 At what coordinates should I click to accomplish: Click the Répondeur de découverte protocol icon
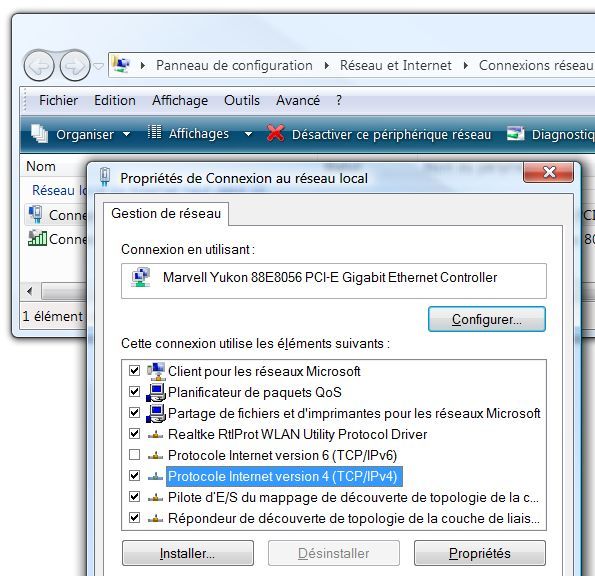(x=155, y=519)
